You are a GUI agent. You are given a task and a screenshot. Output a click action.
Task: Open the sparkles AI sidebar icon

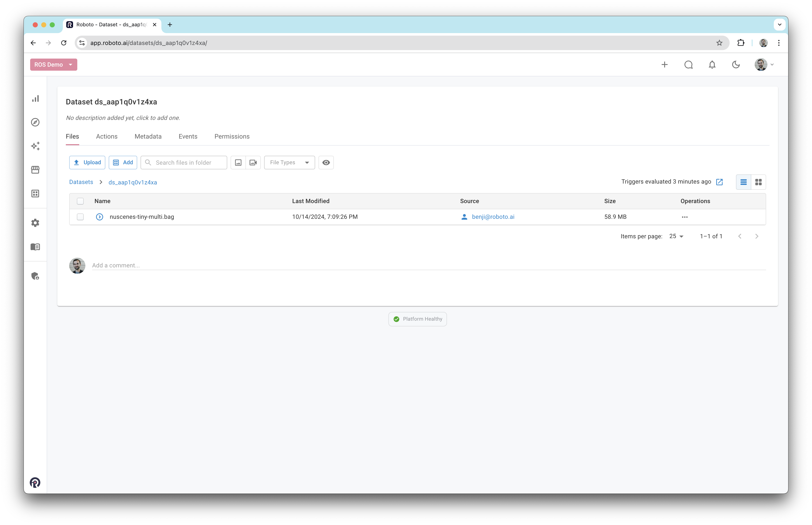point(35,146)
